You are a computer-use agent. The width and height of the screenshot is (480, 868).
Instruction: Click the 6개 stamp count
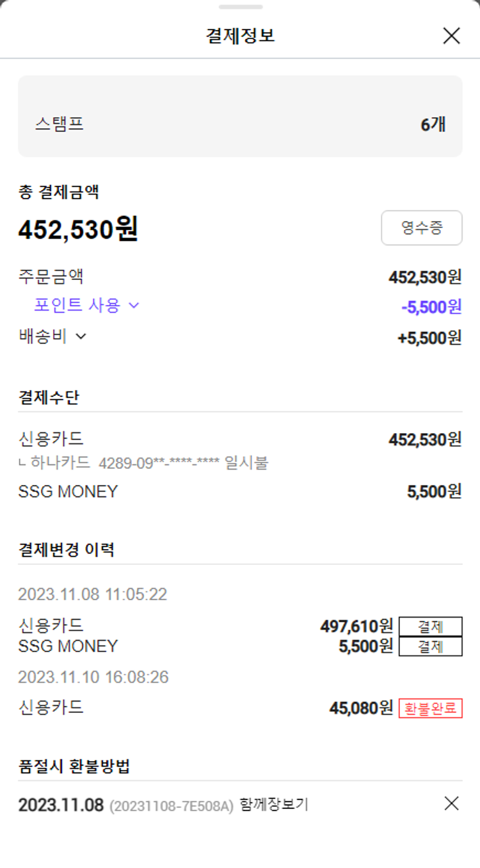433,124
